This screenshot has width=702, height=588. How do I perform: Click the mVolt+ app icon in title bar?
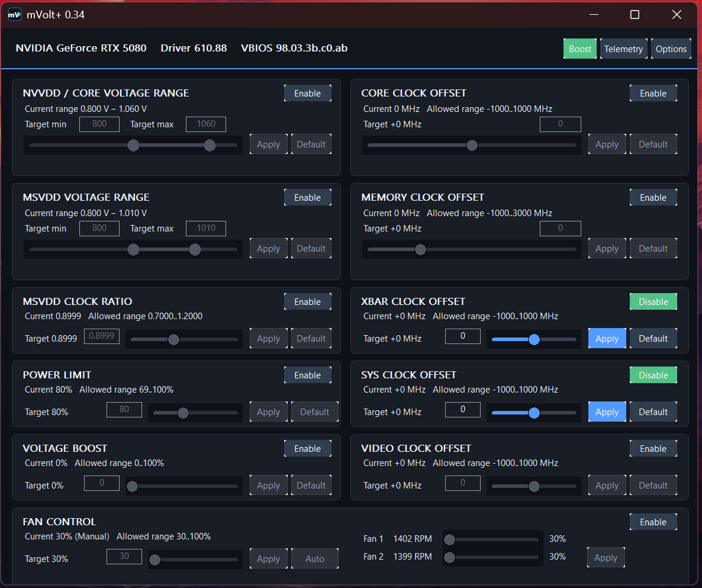pos(14,15)
